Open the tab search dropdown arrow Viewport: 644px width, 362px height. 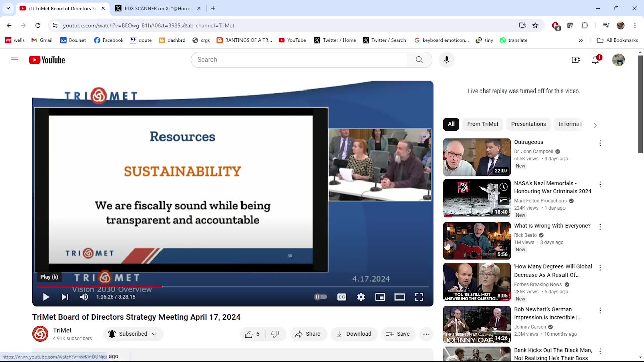[8, 8]
